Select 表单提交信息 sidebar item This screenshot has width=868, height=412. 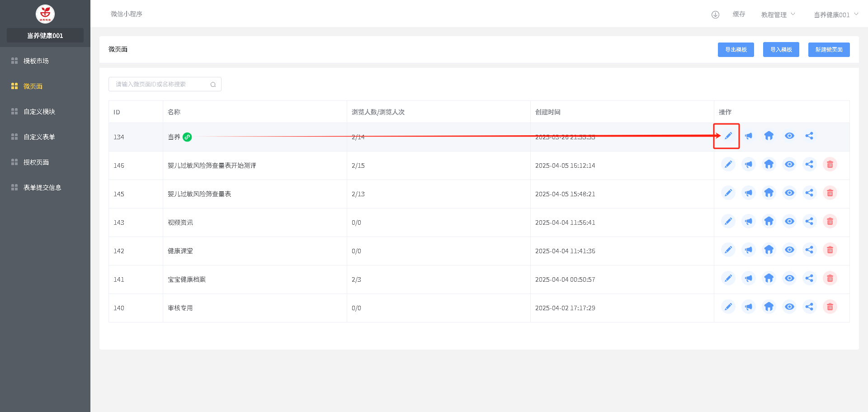[42, 188]
